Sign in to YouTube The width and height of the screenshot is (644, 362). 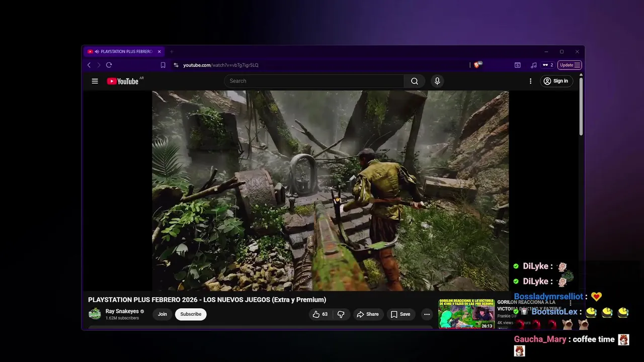click(556, 81)
